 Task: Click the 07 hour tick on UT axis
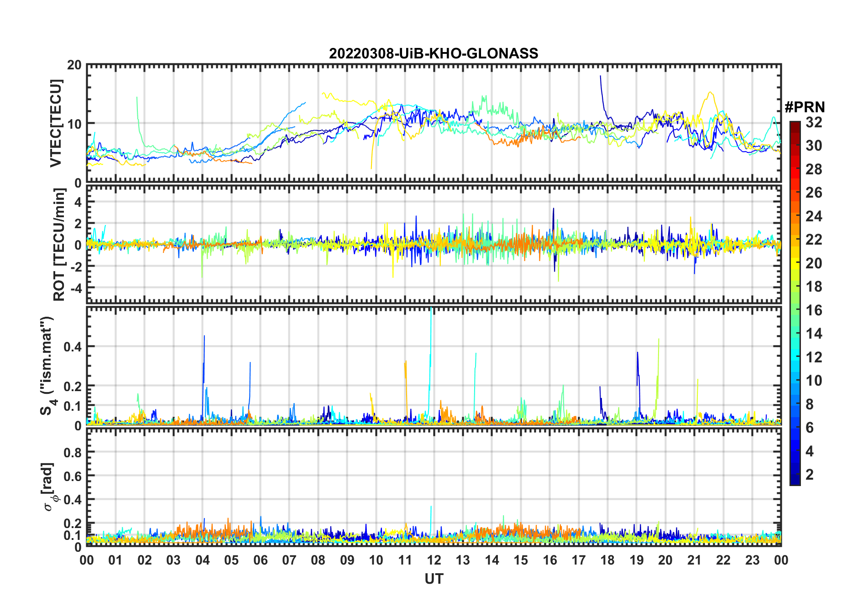289,560
